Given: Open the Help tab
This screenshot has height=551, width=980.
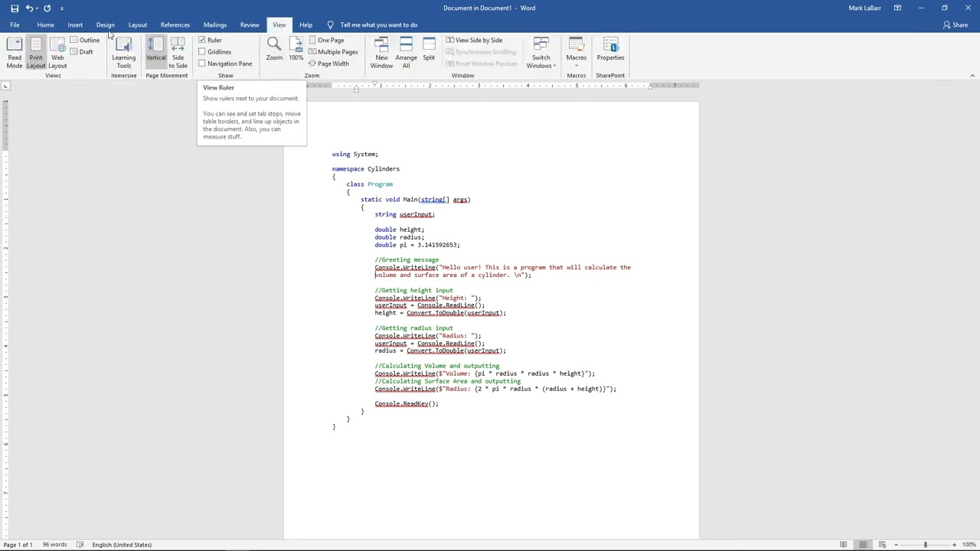Looking at the screenshot, I should (305, 24).
